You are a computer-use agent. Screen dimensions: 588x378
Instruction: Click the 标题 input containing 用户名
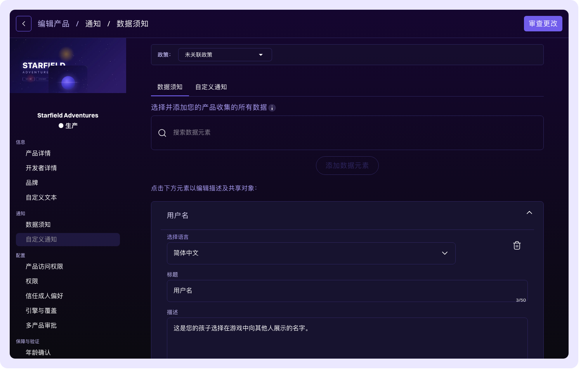pos(347,291)
